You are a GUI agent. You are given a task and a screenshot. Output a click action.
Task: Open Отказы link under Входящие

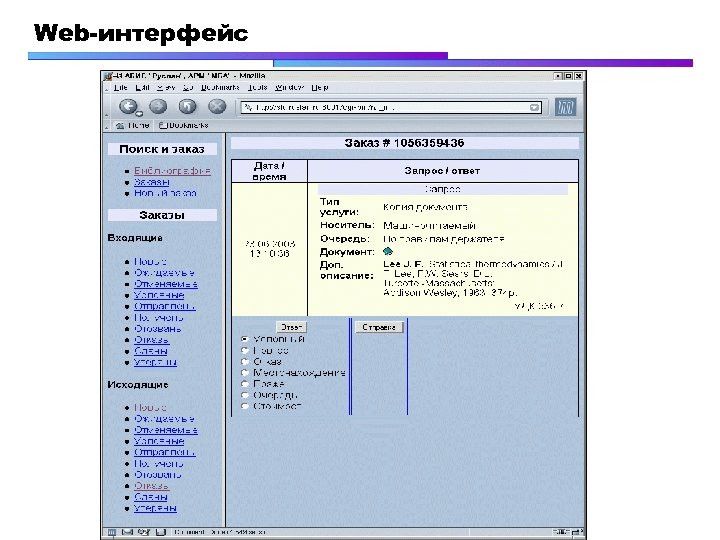point(152,340)
